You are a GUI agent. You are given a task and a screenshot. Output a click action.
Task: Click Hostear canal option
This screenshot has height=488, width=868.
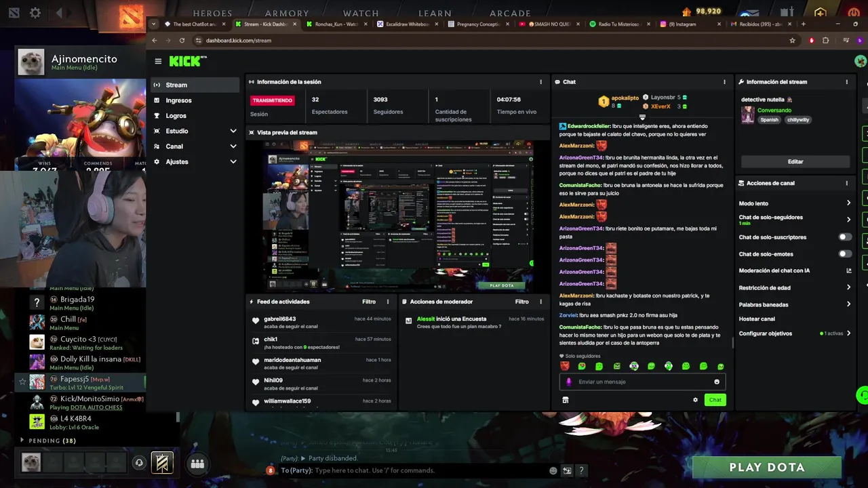(757, 319)
